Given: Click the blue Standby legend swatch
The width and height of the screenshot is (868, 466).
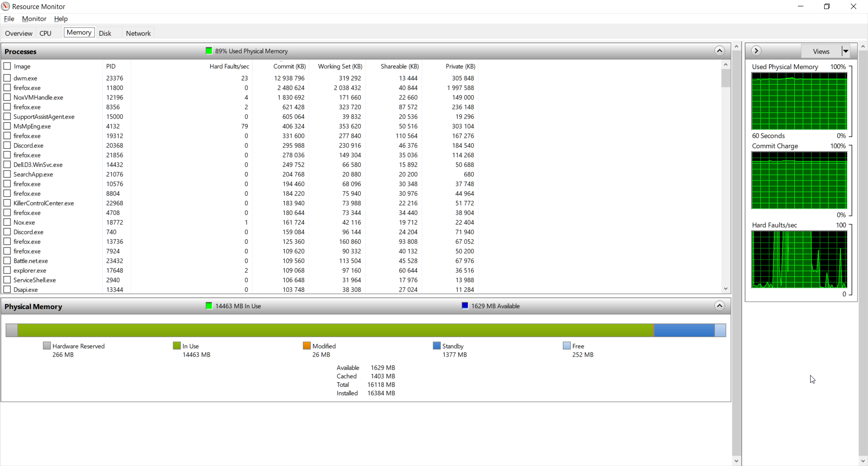Looking at the screenshot, I should point(437,346).
